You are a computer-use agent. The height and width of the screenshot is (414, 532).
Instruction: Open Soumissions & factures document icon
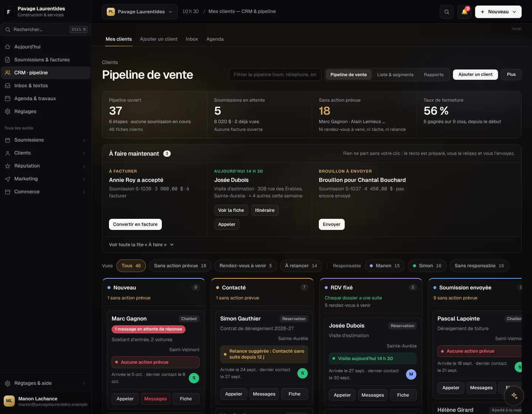pos(7,60)
